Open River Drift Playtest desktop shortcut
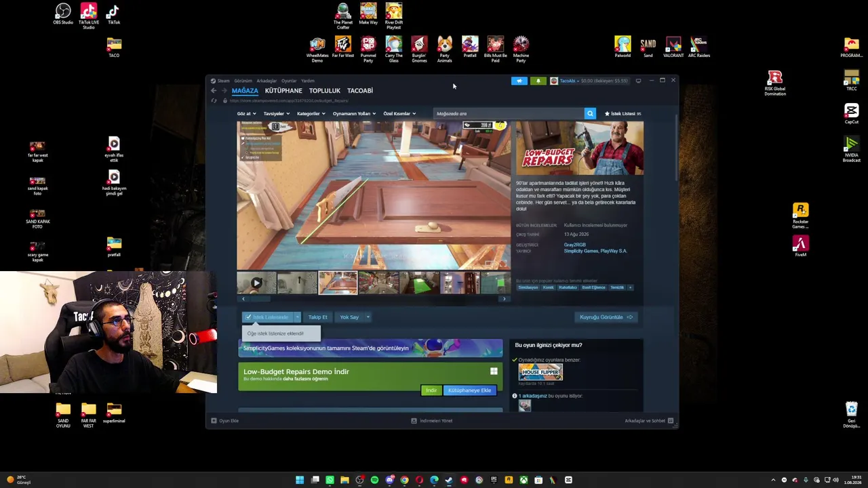The image size is (868, 488). coord(394,16)
